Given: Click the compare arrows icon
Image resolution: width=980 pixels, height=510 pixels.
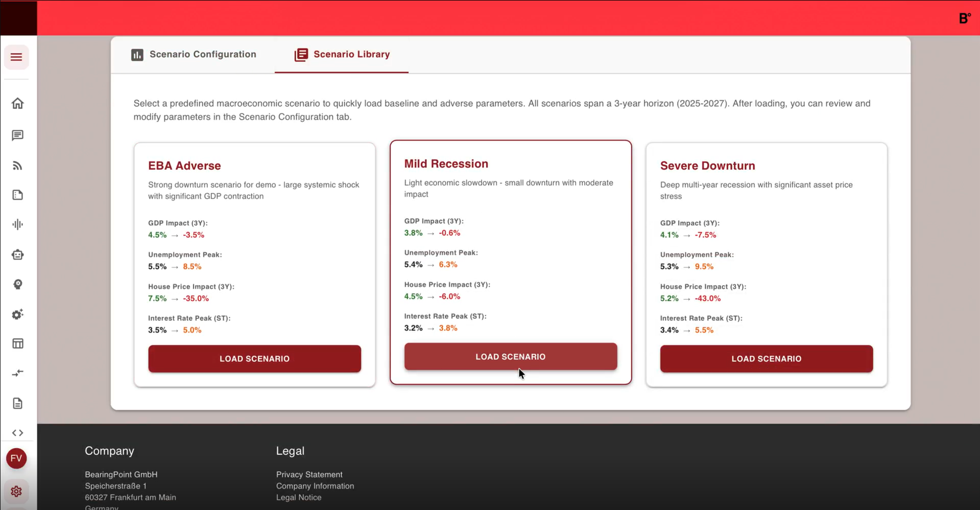Looking at the screenshot, I should tap(17, 374).
